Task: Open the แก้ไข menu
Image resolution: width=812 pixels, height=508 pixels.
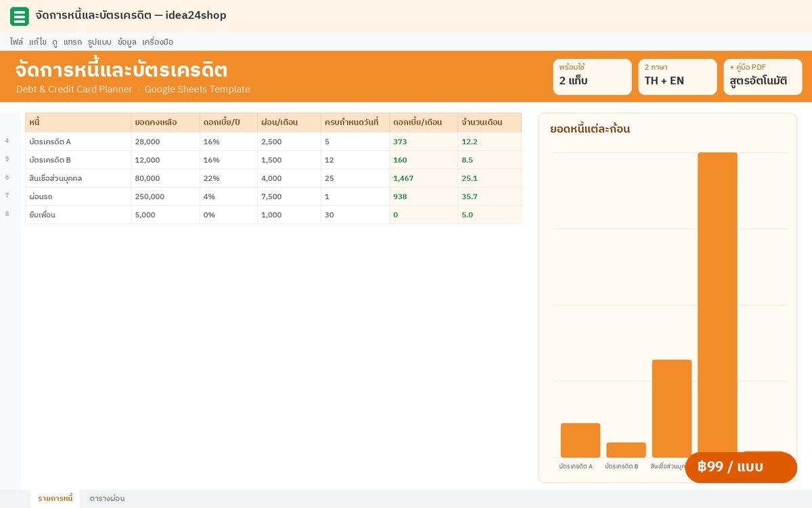Action: tap(38, 42)
